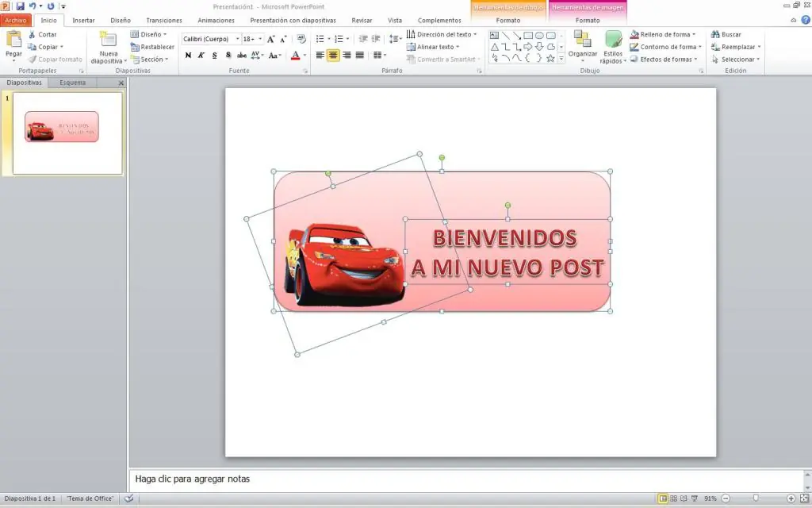Open Seleccionar dropdown in Edición

pos(735,59)
